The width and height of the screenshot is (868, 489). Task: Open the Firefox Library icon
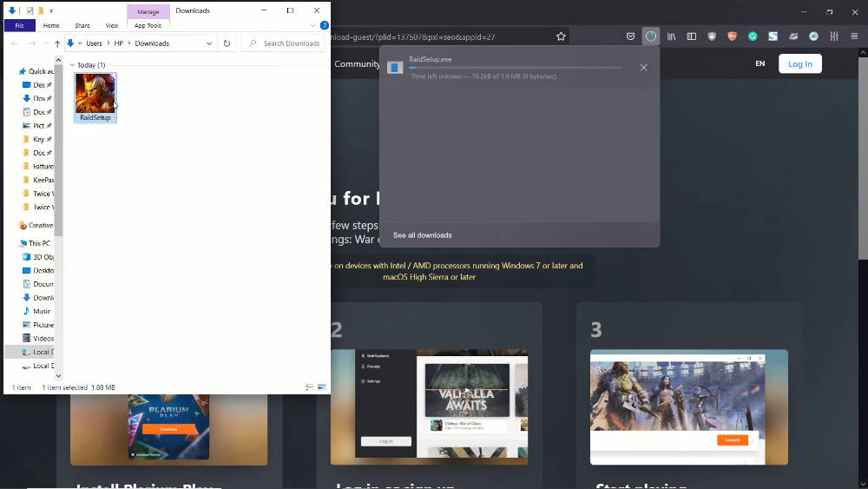coord(671,36)
